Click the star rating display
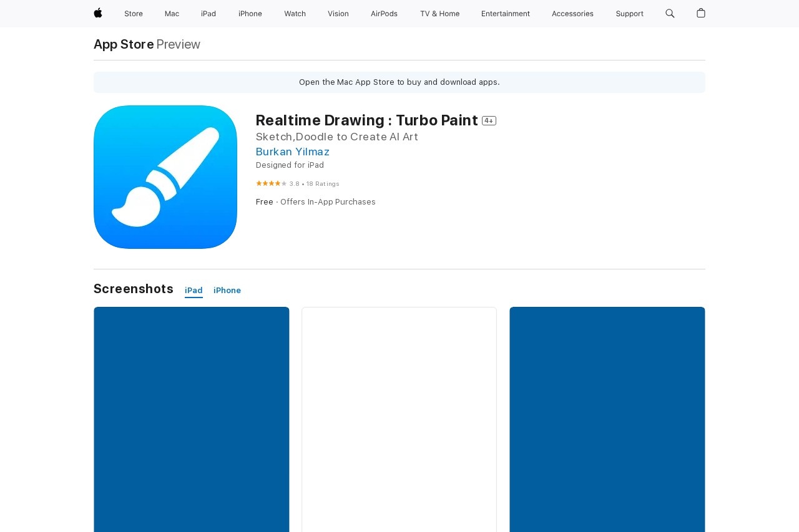 pyautogui.click(x=272, y=183)
